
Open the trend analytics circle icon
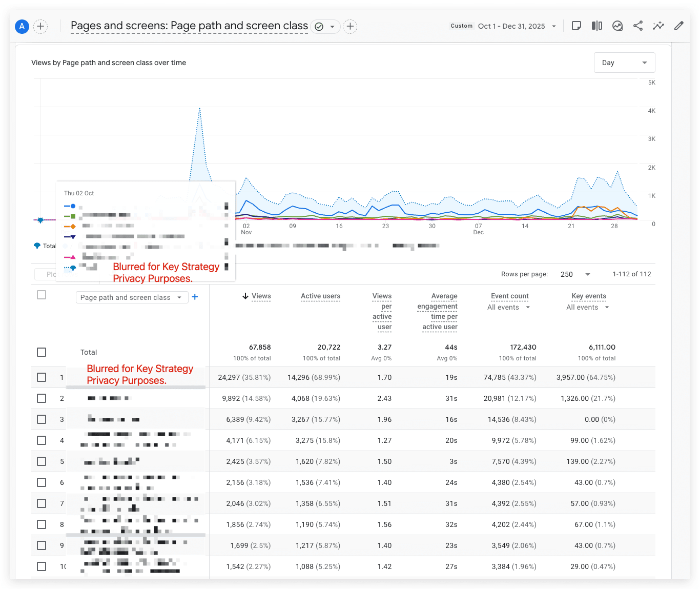coord(617,26)
